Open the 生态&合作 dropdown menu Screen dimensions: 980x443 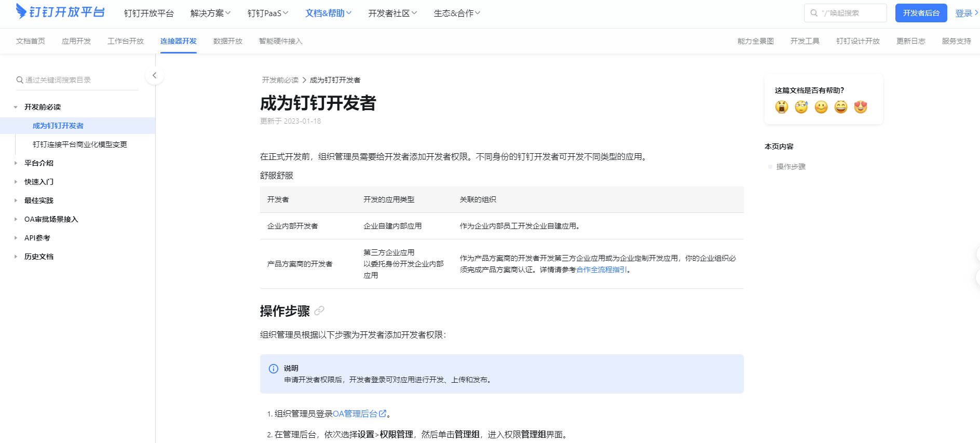click(457, 13)
